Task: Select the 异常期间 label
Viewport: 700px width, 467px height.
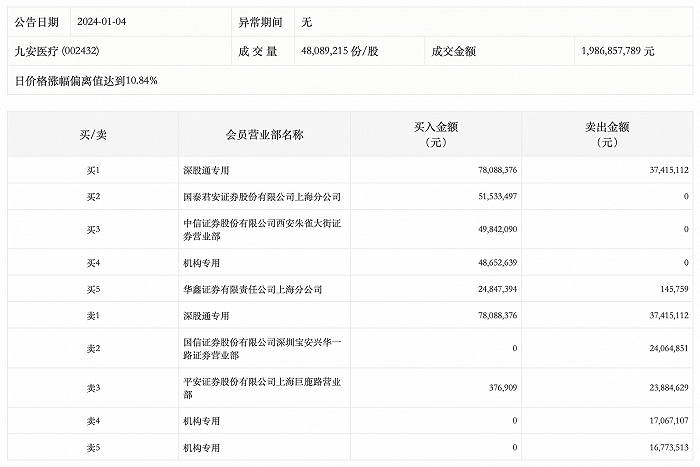Action: tap(260, 22)
